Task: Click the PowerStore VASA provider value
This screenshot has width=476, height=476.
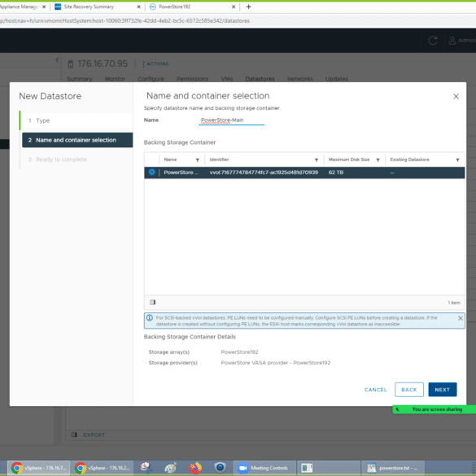Action: point(275,363)
